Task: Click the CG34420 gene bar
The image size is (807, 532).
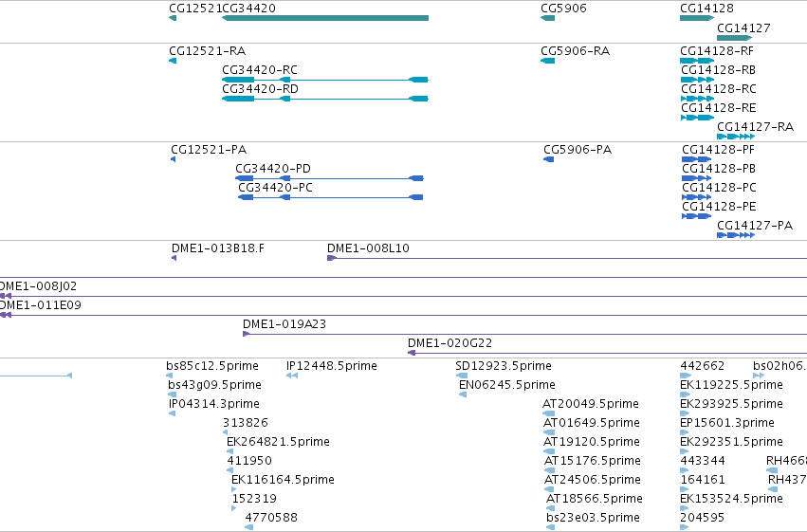Action: [325, 18]
